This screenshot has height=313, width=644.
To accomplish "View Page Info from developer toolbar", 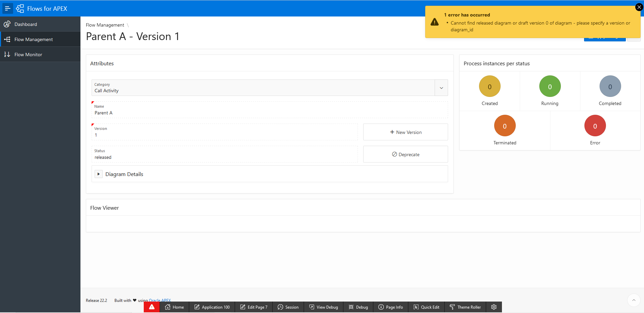I will [391, 307].
